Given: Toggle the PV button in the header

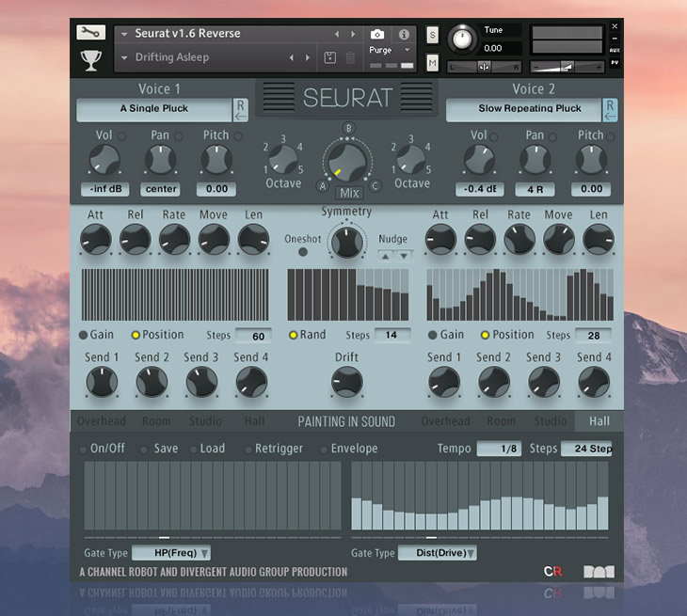Looking at the screenshot, I should pyautogui.click(x=615, y=63).
